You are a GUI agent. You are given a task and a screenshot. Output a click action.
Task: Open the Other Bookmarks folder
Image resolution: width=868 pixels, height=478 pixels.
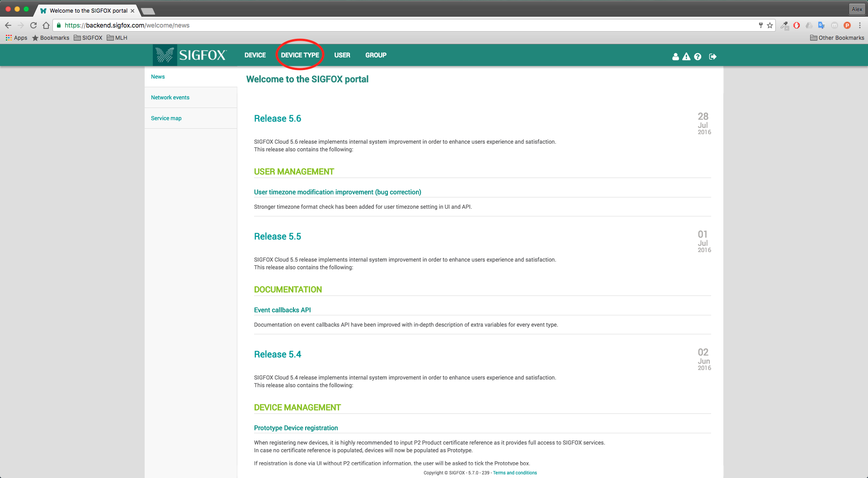tap(837, 38)
